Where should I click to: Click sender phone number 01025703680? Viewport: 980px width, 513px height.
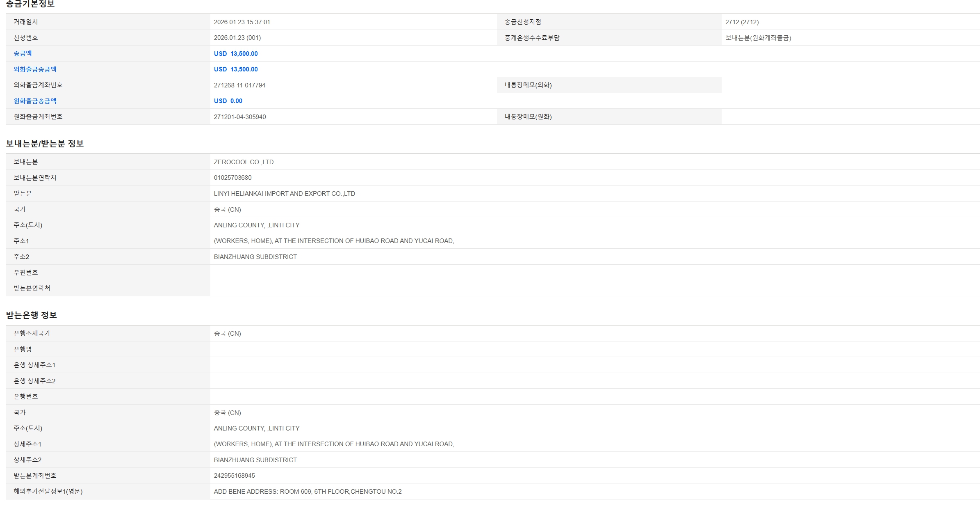(x=232, y=178)
